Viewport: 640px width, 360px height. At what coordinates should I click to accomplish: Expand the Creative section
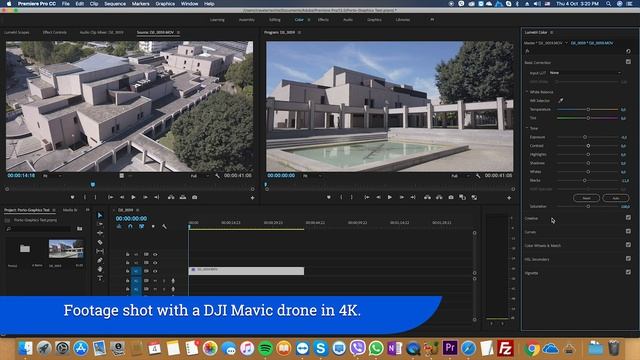[x=531, y=218]
